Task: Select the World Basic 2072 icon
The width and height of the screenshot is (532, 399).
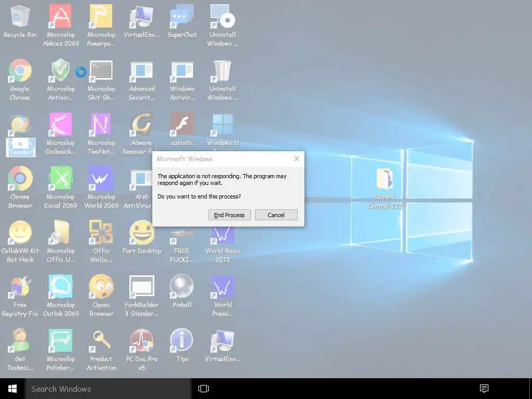Action: 222,235
